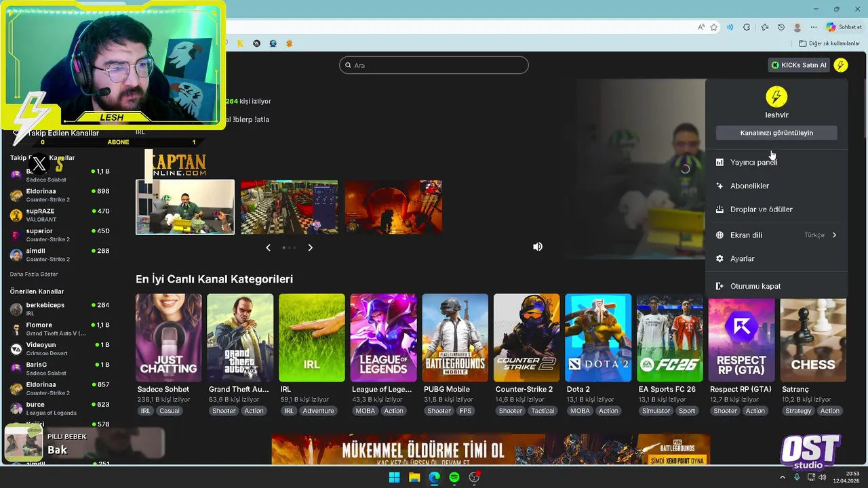Open Eldorinaa channel in followed channels
The width and height of the screenshot is (868, 488).
[x=60, y=195]
